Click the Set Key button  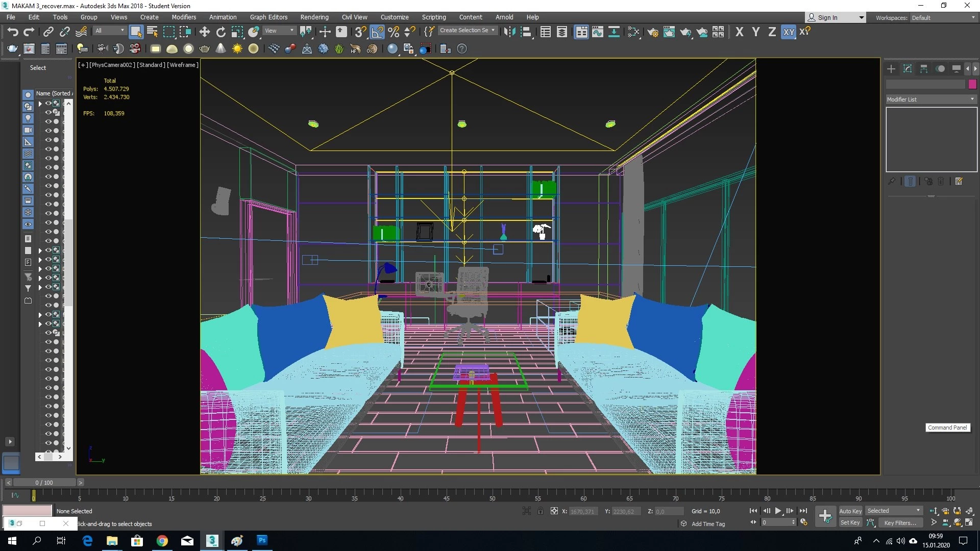pyautogui.click(x=850, y=522)
